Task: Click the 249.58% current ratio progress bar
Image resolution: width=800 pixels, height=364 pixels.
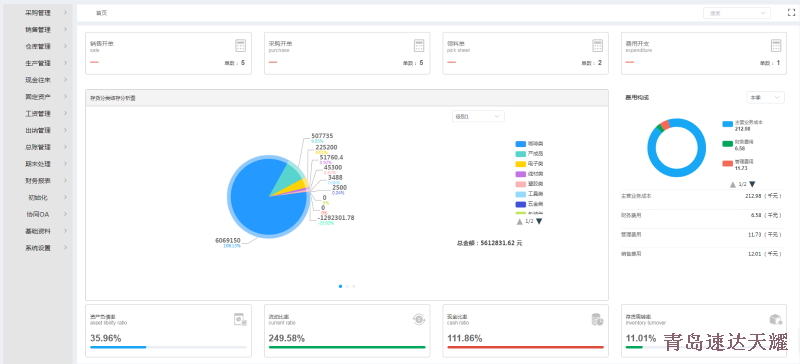Action: click(x=347, y=347)
